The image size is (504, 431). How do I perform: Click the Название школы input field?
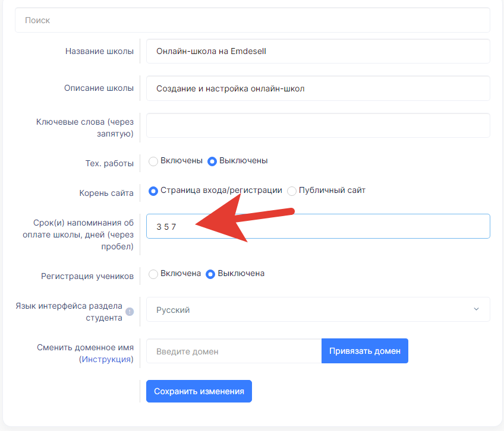318,52
